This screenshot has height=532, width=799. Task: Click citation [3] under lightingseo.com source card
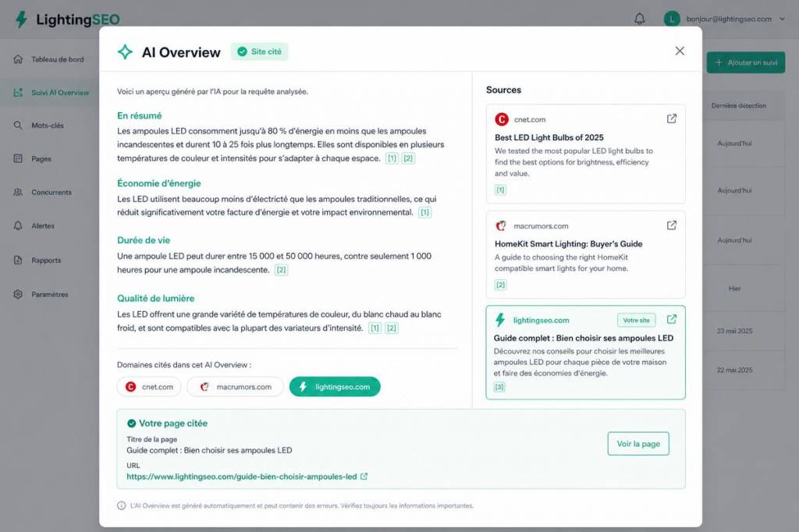(x=499, y=387)
